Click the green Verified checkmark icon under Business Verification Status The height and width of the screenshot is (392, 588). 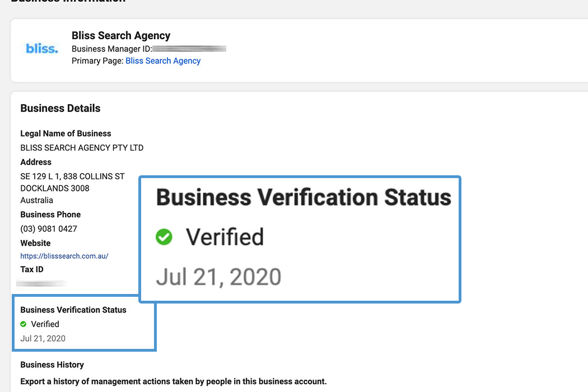click(24, 324)
